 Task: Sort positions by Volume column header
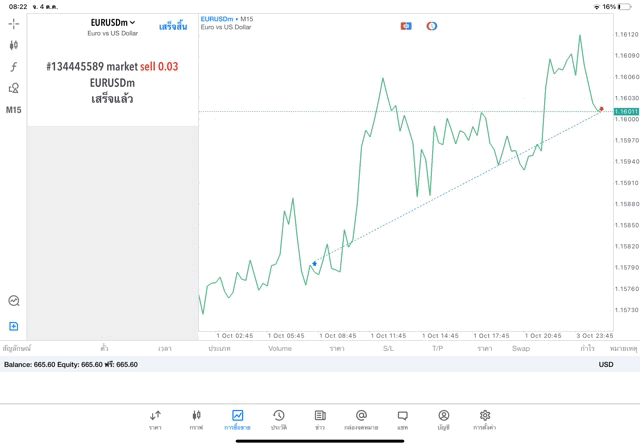click(280, 349)
